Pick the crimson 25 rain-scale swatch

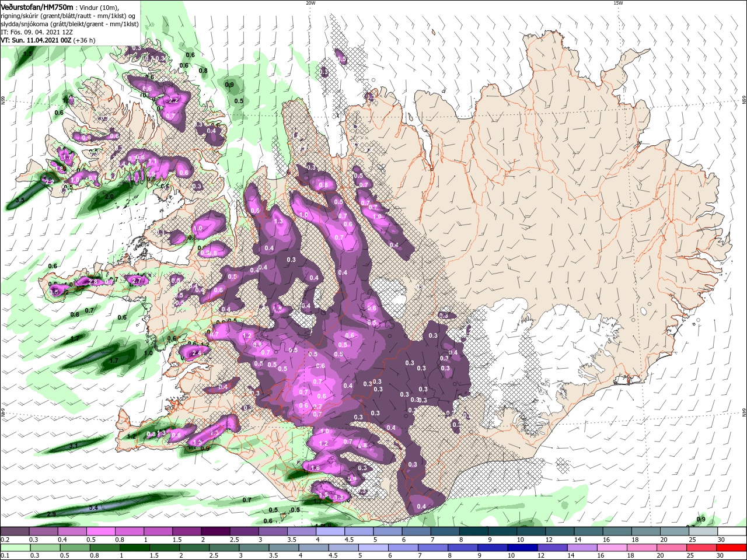[701, 548]
